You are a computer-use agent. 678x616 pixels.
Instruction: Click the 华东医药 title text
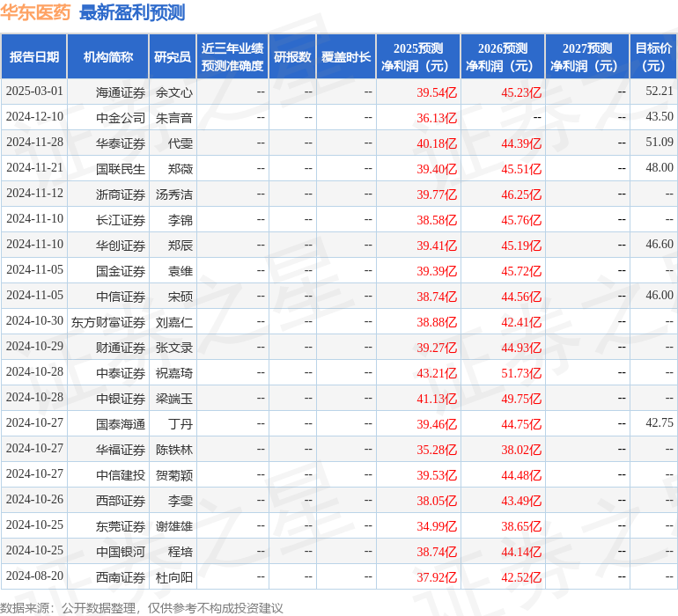click(35, 12)
